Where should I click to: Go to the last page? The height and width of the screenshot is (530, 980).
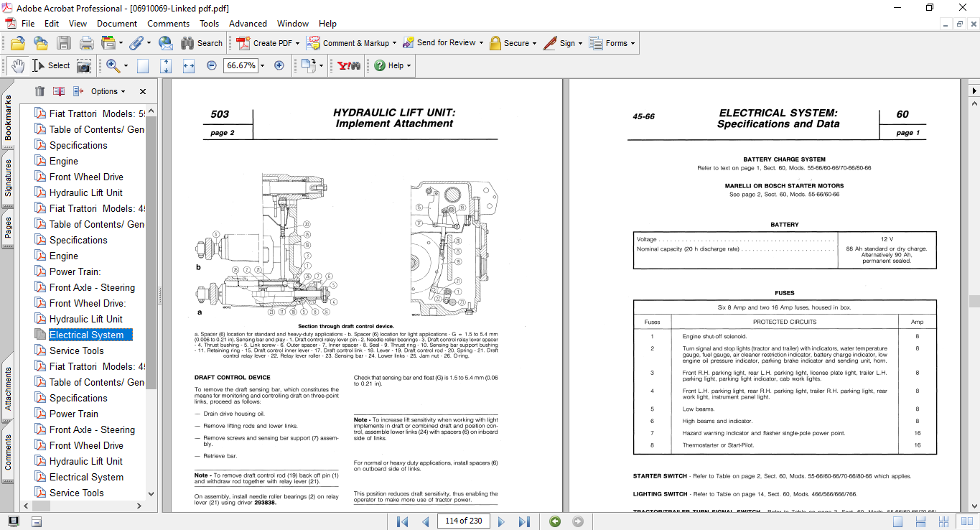tap(524, 521)
